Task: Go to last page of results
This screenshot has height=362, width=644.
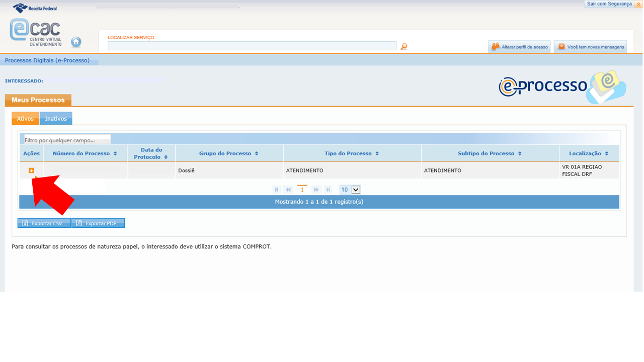Action: pos(328,190)
